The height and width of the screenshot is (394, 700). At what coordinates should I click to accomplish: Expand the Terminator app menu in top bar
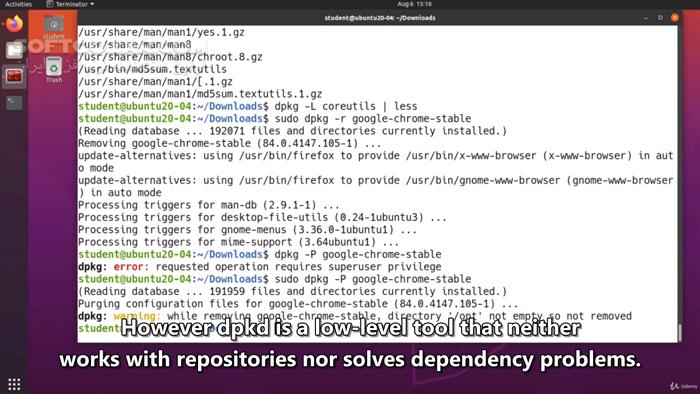pyautogui.click(x=71, y=4)
